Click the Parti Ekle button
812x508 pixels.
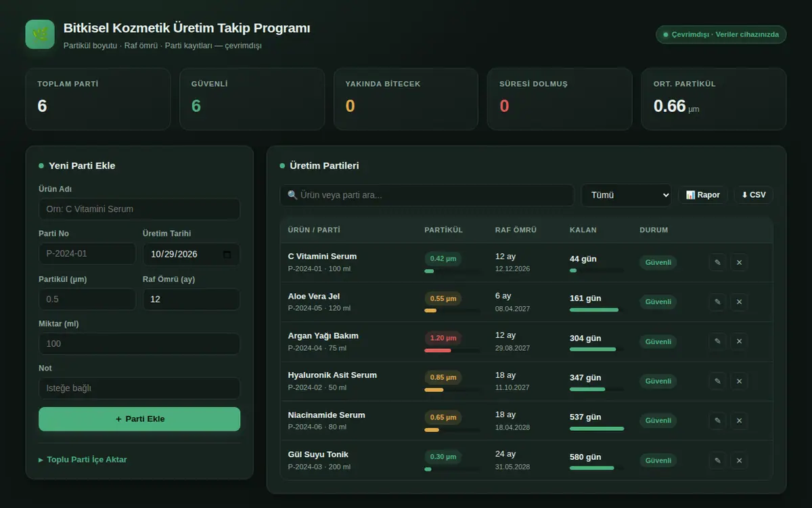[x=139, y=419]
